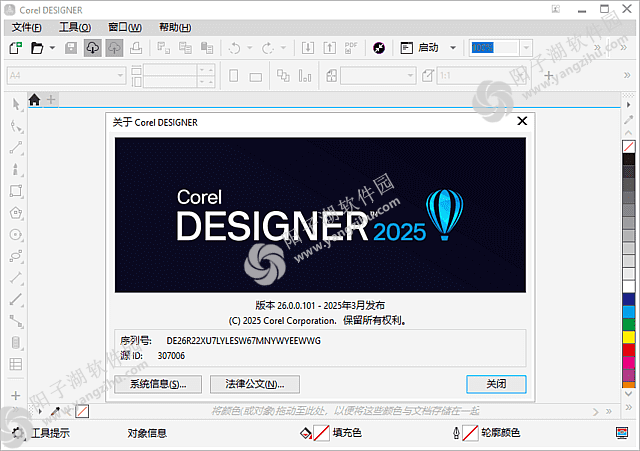Expand the Undo history dropdown
This screenshot has width=640, height=451.
pyautogui.click(x=250, y=48)
